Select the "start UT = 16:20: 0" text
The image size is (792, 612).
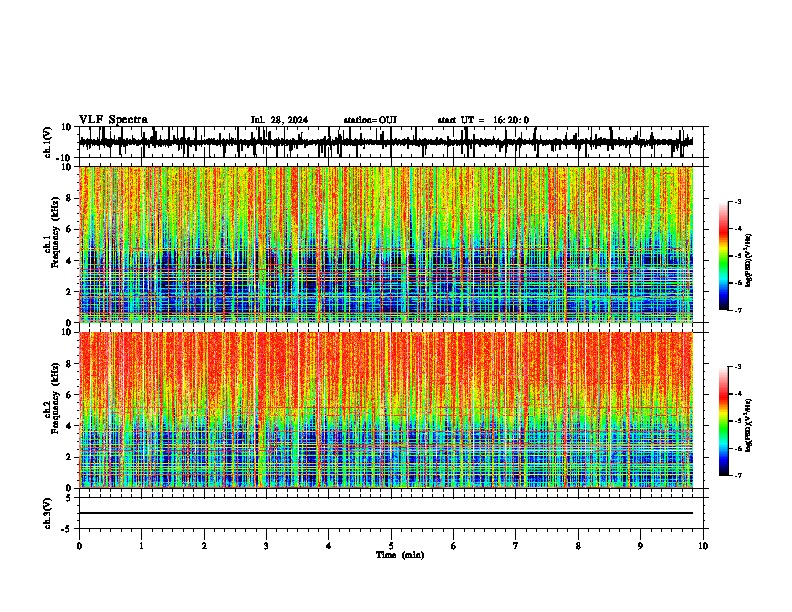pyautogui.click(x=483, y=120)
